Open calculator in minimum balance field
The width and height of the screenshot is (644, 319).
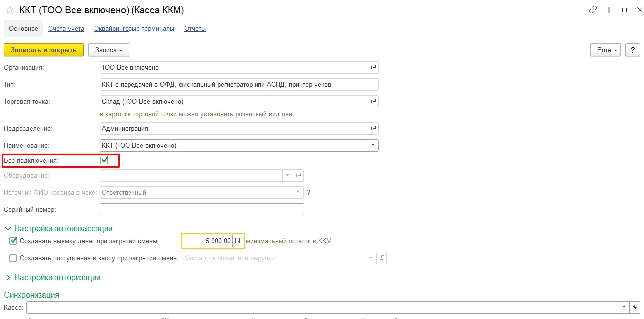(238, 241)
